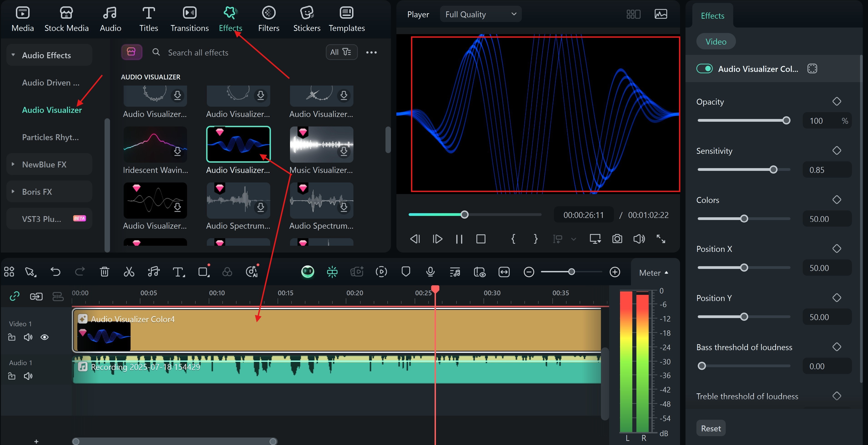Viewport: 868px width, 445px height.
Task: Set the mark in point brace
Action: coord(513,239)
